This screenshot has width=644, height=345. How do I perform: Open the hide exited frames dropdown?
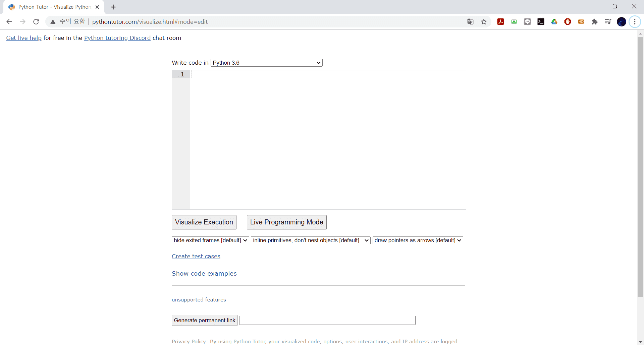(x=210, y=240)
